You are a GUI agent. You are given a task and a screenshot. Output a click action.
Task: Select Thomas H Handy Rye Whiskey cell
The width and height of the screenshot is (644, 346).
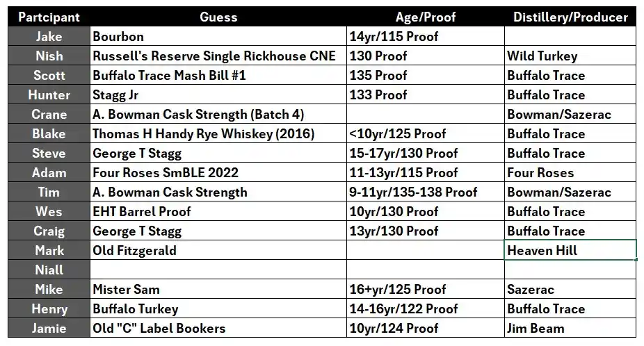pos(218,133)
